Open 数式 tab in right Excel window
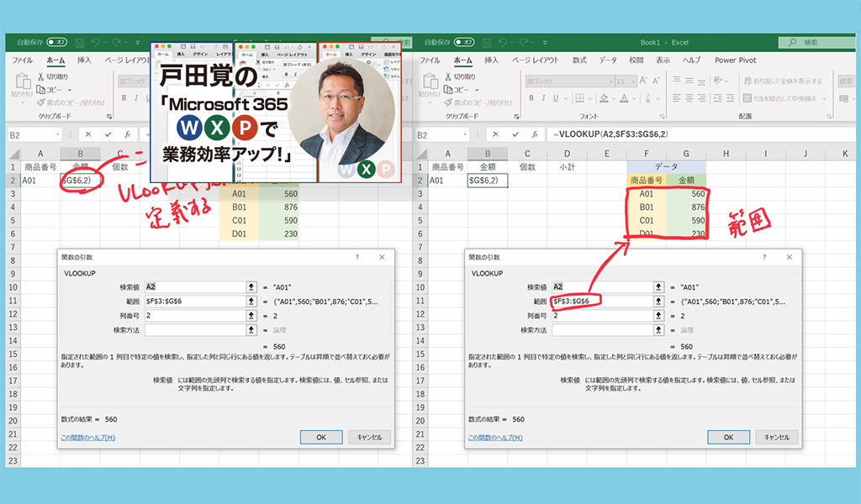 click(579, 60)
